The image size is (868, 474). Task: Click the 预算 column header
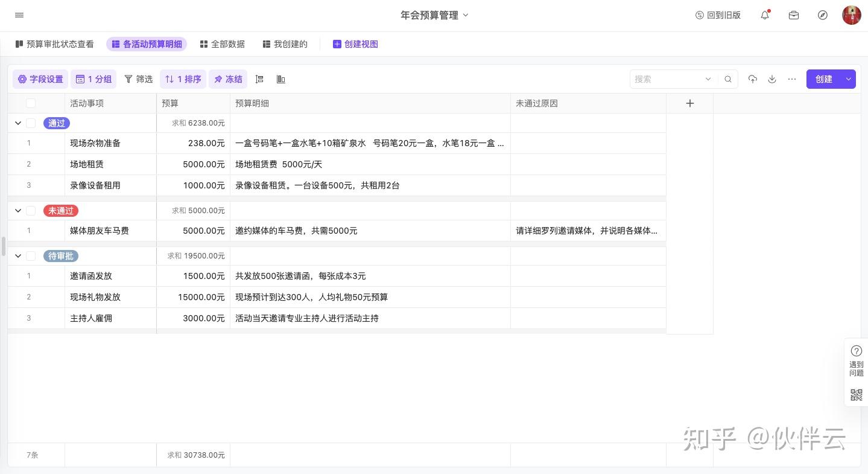(x=193, y=103)
